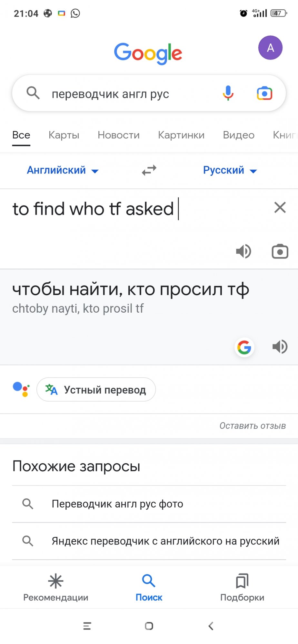The image size is (298, 644).
Task: Open Google Lens camera search
Action: pos(264,93)
